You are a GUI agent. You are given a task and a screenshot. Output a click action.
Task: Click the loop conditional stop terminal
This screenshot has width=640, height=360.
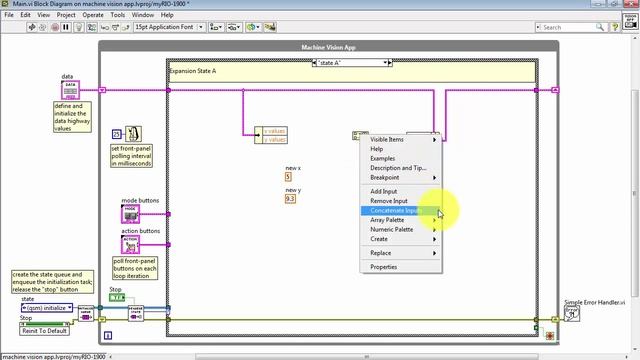point(550,336)
